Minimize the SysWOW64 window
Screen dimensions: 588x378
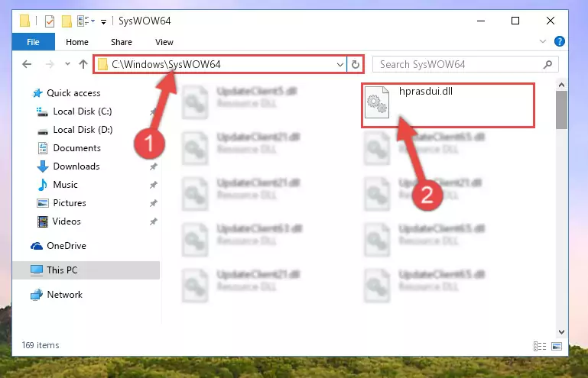[x=481, y=21]
